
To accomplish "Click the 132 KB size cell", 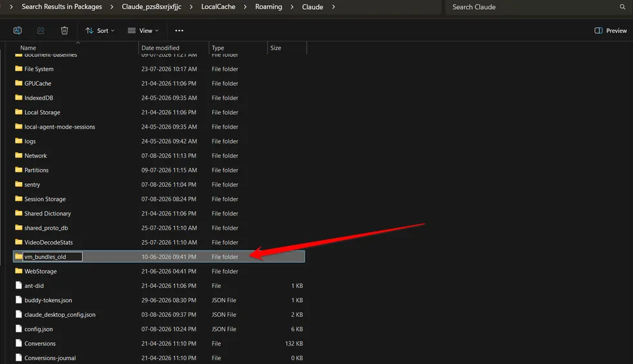I will click(x=294, y=343).
